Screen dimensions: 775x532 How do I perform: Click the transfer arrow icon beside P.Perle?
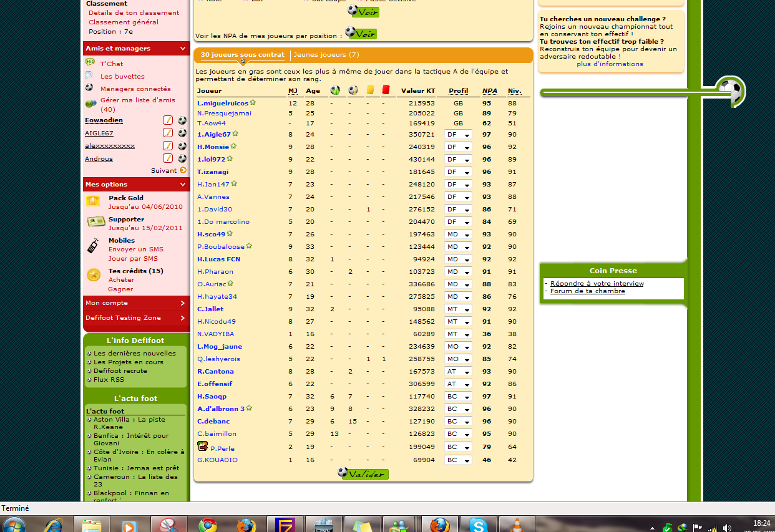202,446
